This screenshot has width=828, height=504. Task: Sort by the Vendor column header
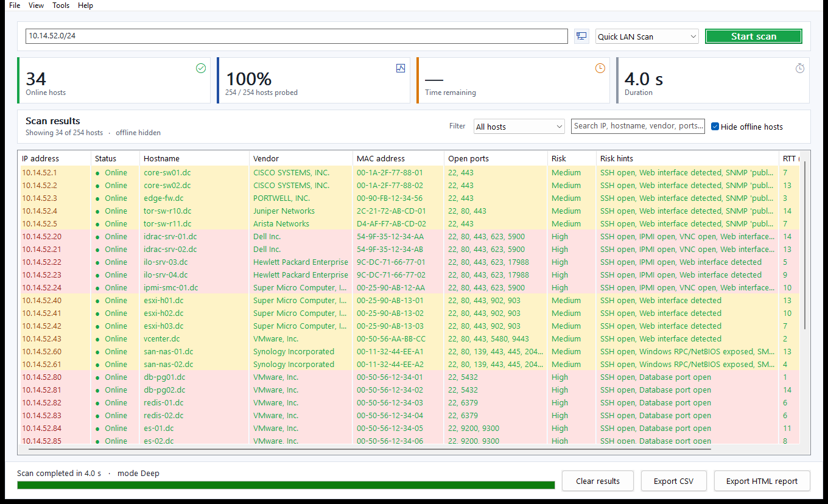pos(301,158)
